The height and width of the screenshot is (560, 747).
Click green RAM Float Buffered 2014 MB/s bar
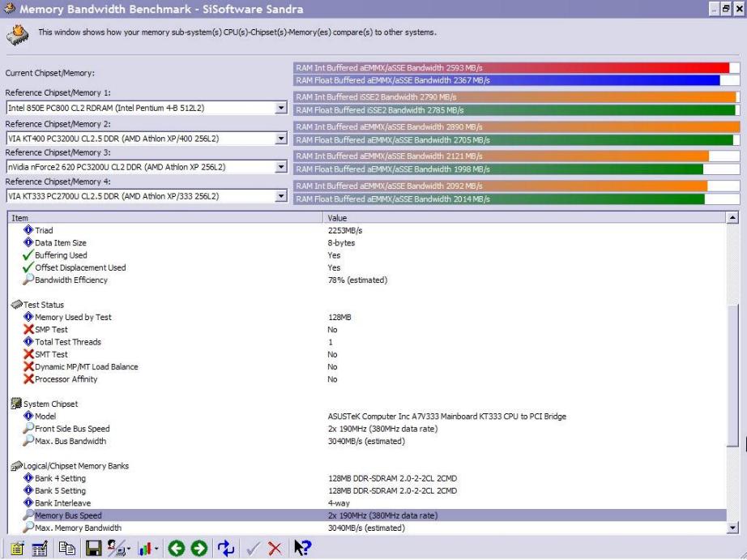tap(499, 199)
